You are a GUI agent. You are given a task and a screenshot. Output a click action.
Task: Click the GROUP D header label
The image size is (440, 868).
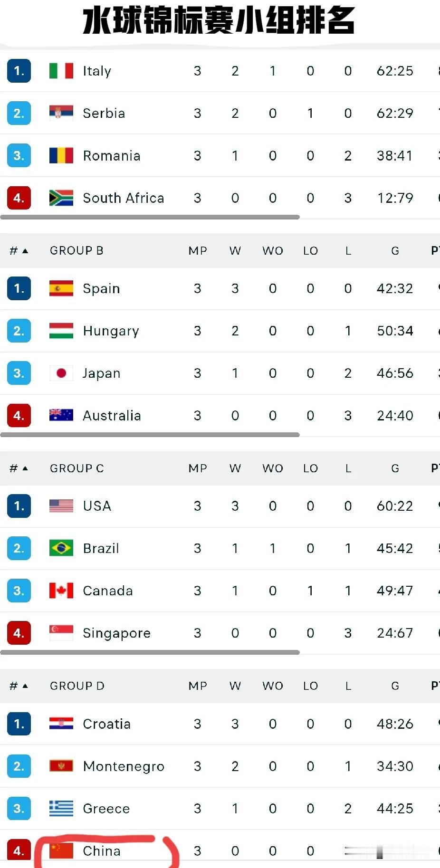[77, 686]
